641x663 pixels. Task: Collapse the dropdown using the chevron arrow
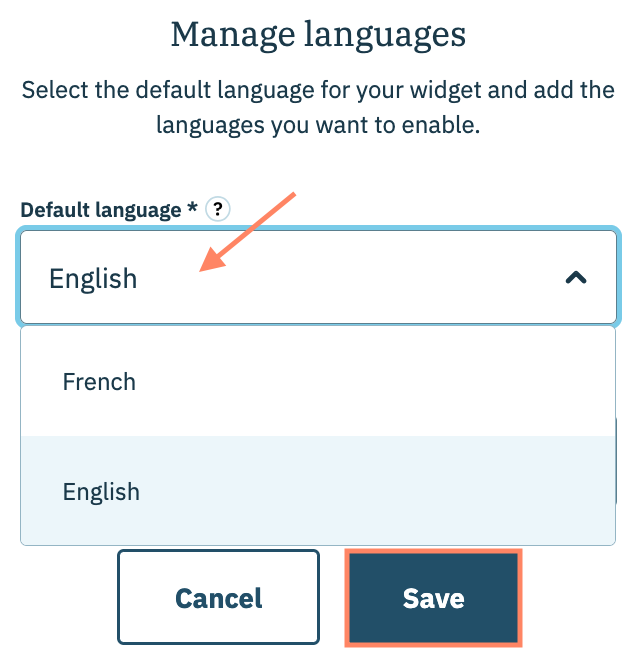[576, 278]
